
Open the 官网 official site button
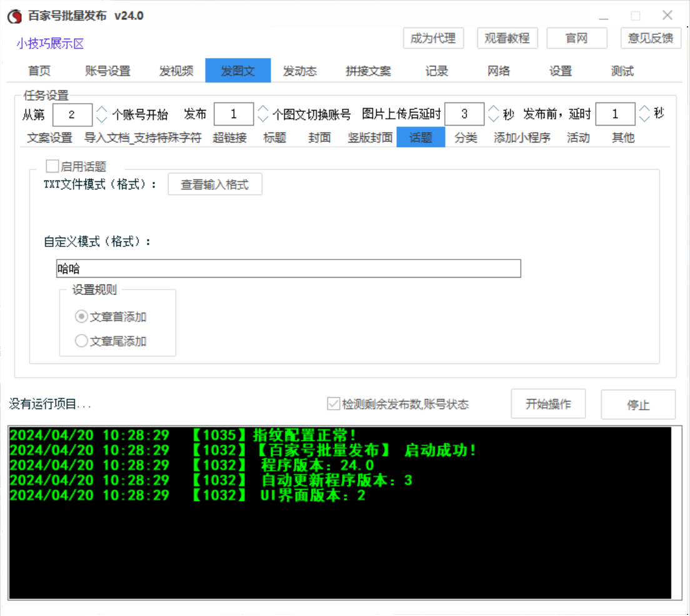click(576, 38)
